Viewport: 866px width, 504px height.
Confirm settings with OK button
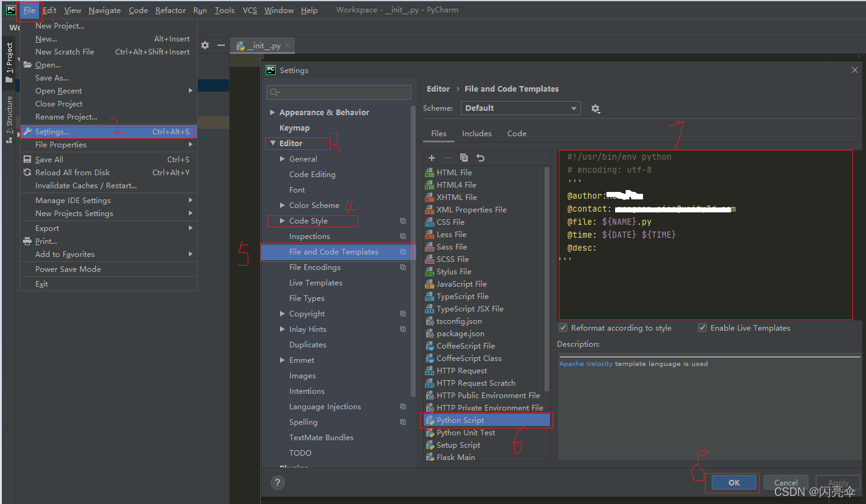(734, 483)
